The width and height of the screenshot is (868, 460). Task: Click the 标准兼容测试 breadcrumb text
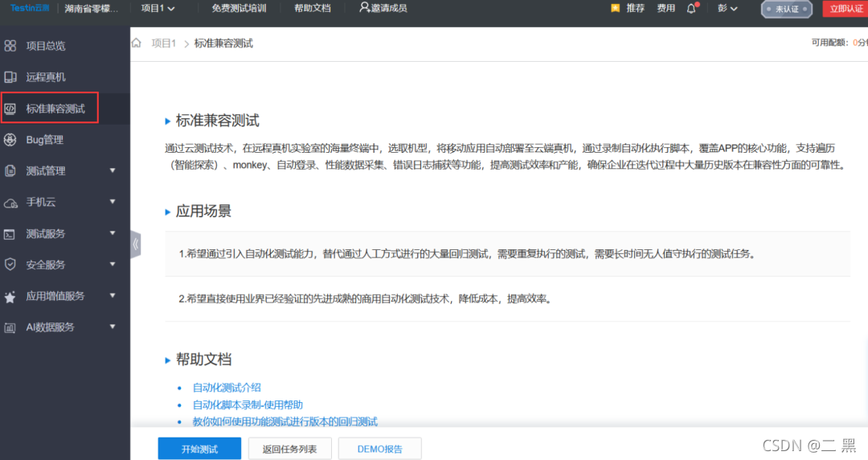click(x=223, y=43)
